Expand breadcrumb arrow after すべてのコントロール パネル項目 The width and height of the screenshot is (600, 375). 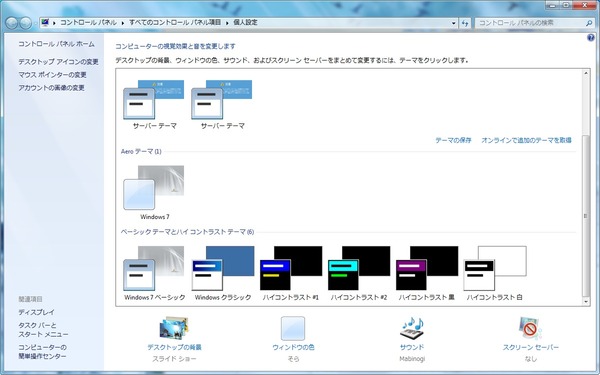coord(227,23)
